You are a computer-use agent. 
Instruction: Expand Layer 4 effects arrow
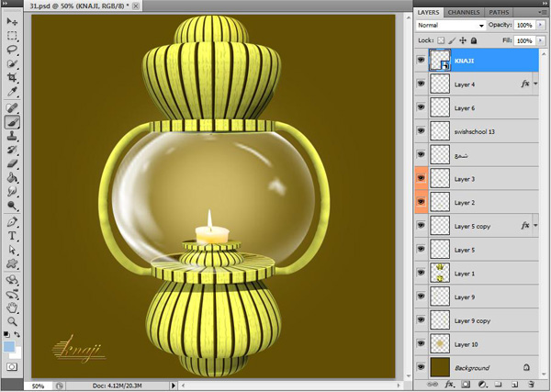pos(536,84)
